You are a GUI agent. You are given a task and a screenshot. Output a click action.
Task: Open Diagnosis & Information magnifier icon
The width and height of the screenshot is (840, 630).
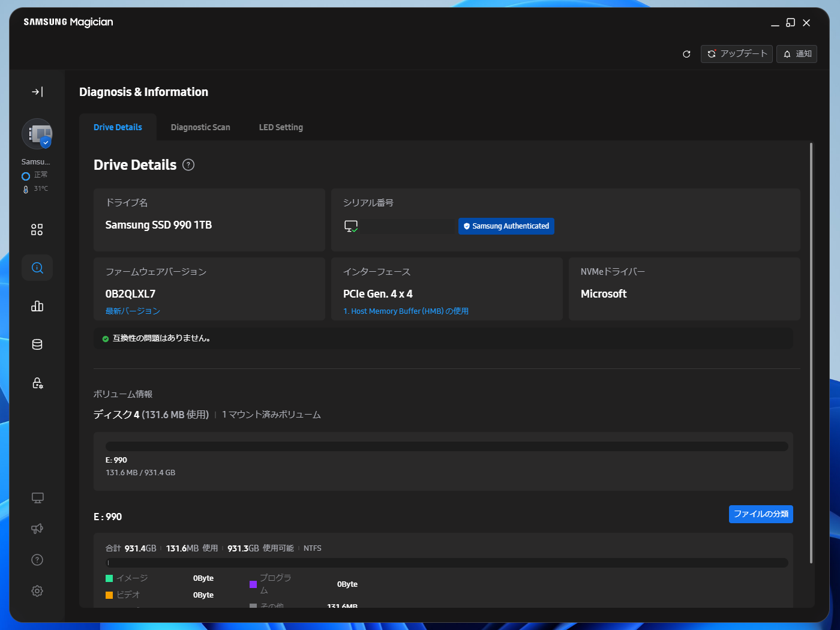[37, 268]
